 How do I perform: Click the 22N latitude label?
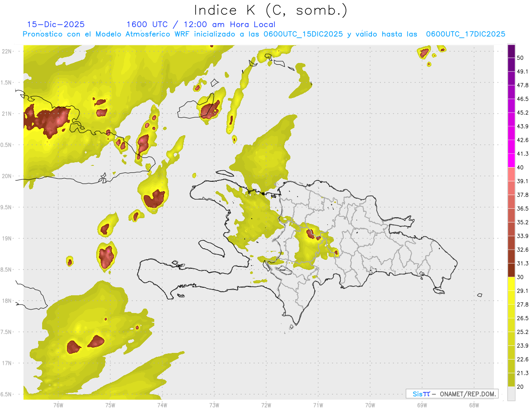pos(7,51)
